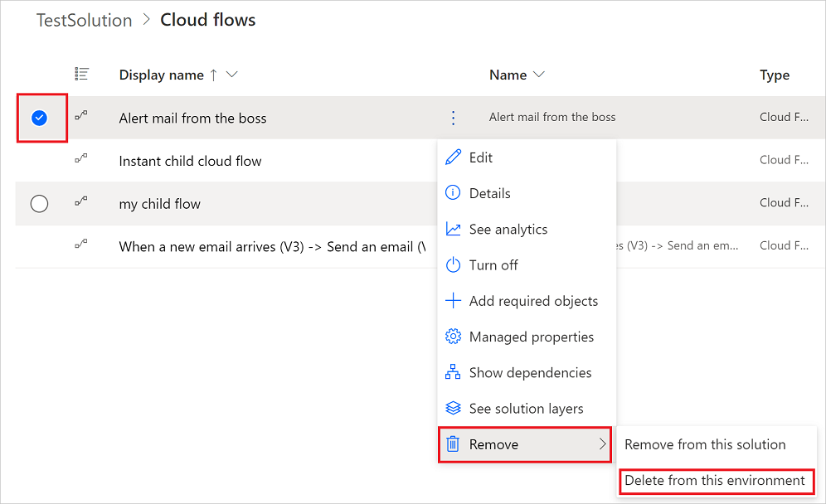Viewport: 826px width, 504px height.
Task: Open the Name column dropdown
Action: click(x=540, y=75)
